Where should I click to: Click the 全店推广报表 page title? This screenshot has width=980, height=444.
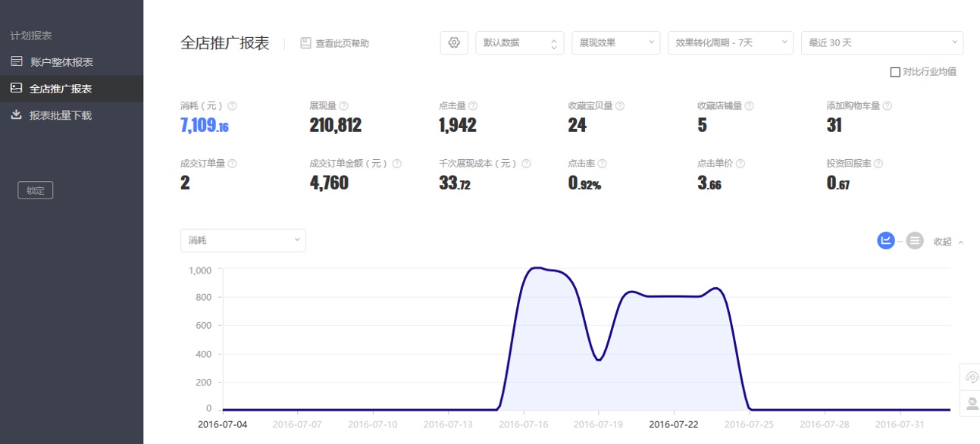225,43
